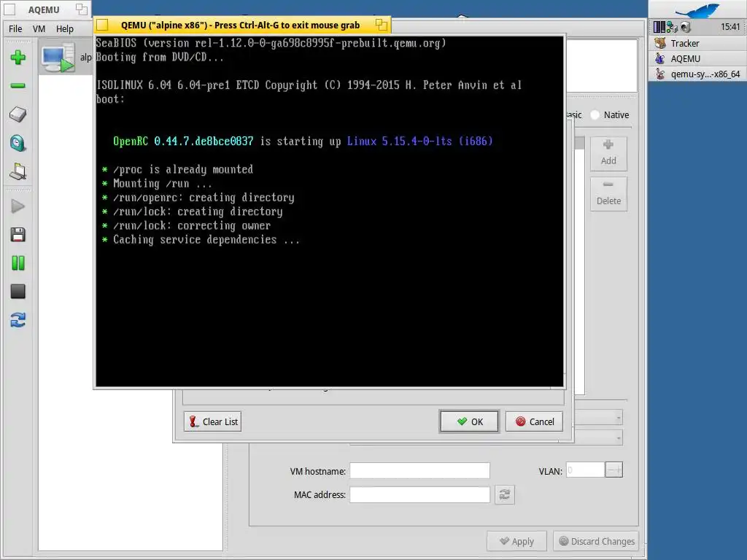Screen dimensions: 747x560
Task: Click the gray Start VM play icon
Action: tap(18, 206)
